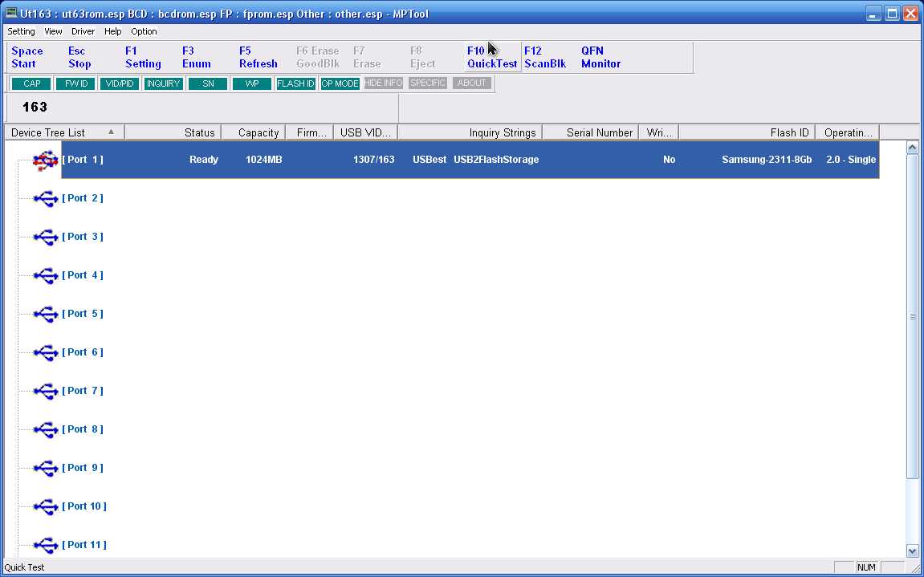
Task: Click the scrollbar up arrow
Action: click(912, 148)
